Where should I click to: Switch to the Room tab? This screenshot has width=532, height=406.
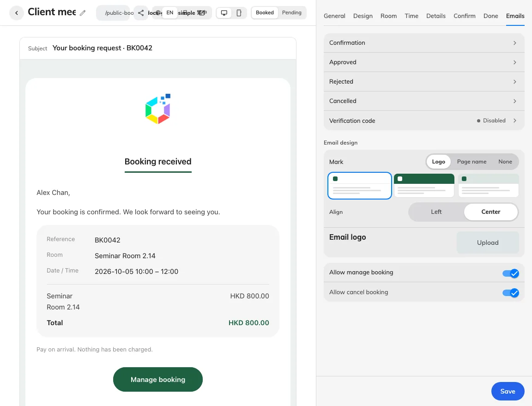tap(388, 16)
